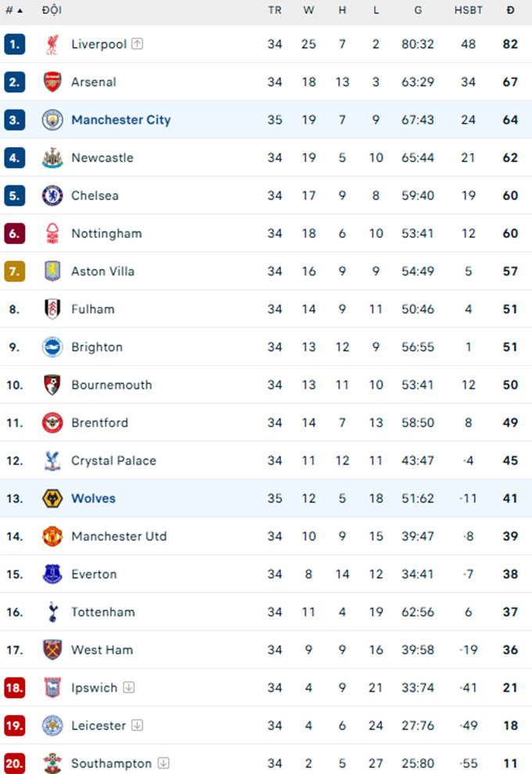Click the promotion arrow icon beside Liverpool
Image resolution: width=532 pixels, height=774 pixels.
click(138, 45)
